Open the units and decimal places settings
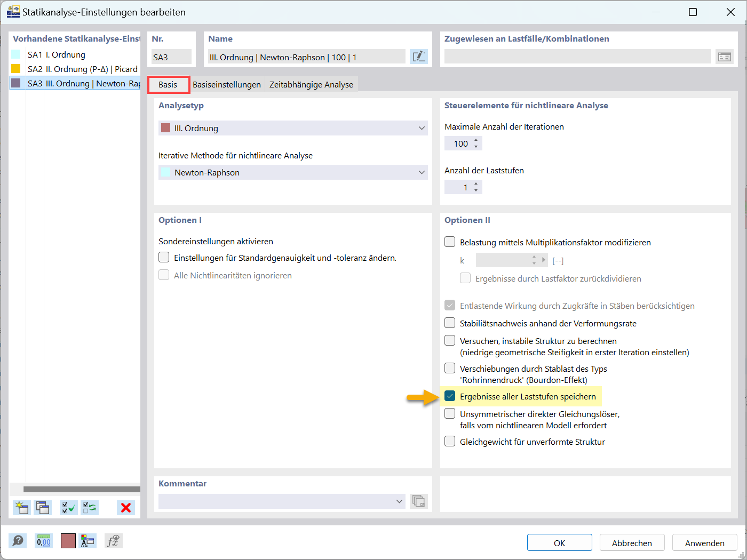The height and width of the screenshot is (560, 747). [43, 541]
